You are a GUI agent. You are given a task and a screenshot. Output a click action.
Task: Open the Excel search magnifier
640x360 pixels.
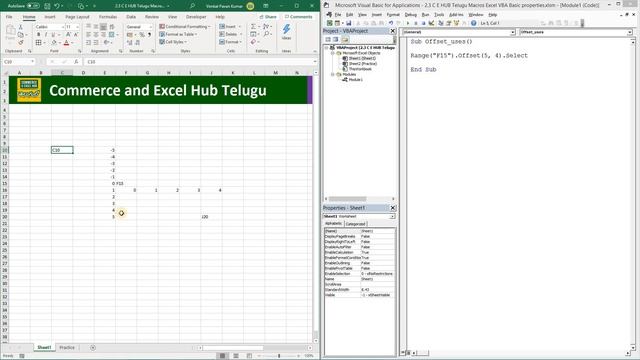tap(192, 6)
